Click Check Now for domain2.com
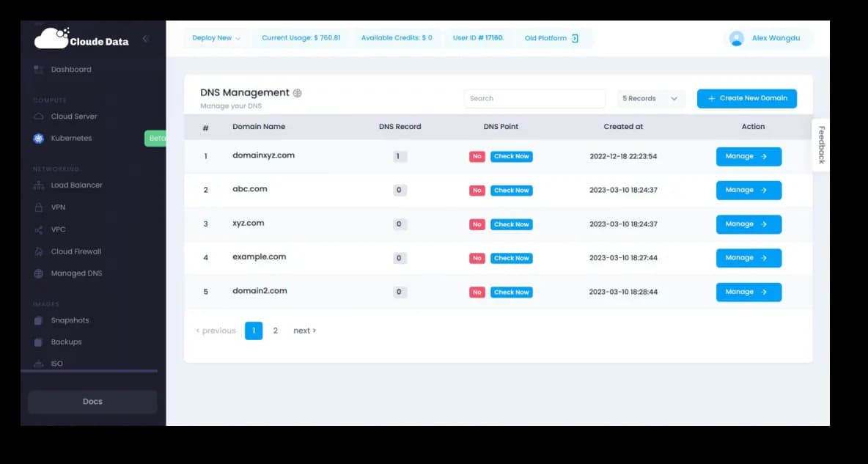The image size is (868, 464). point(512,292)
